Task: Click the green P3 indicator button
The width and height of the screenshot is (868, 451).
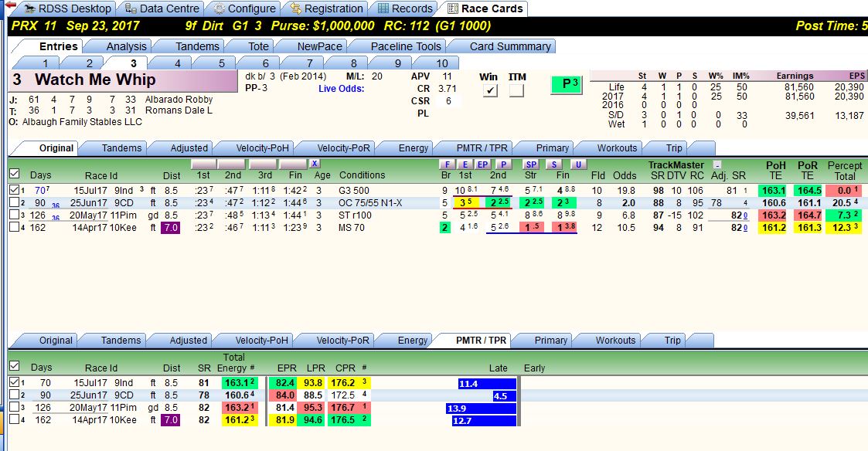Action: pos(567,84)
